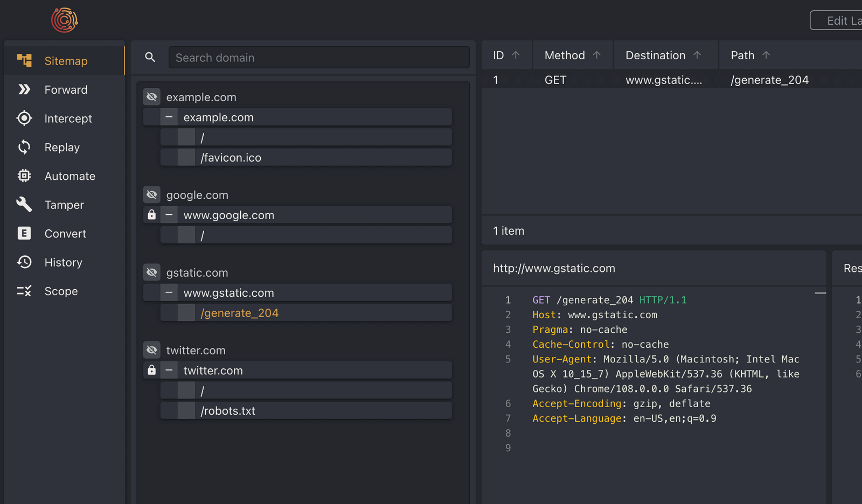Open the Sitemap section
Screen dimensions: 862x504
point(65,61)
